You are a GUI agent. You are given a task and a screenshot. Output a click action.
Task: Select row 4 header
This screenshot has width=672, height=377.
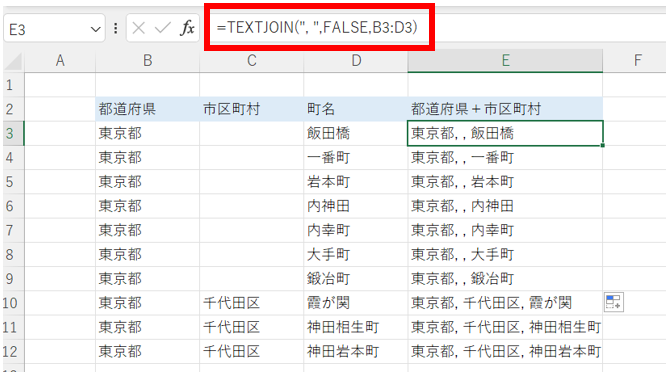tap(13, 158)
